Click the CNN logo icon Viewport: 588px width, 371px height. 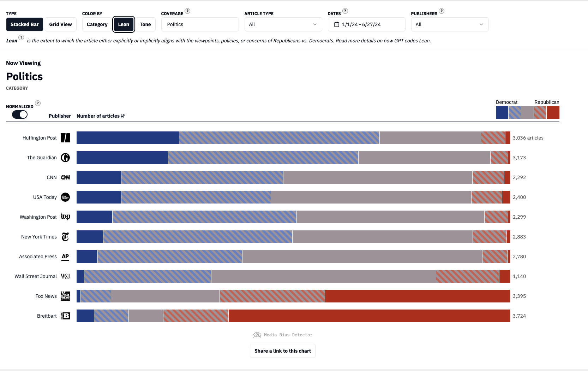[65, 177]
